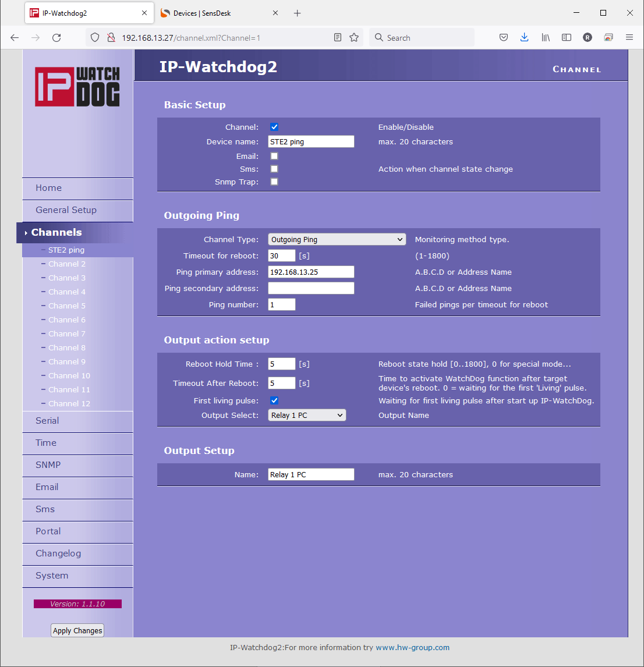644x667 pixels.
Task: Open the SNMP settings page
Action: pyautogui.click(x=78, y=466)
